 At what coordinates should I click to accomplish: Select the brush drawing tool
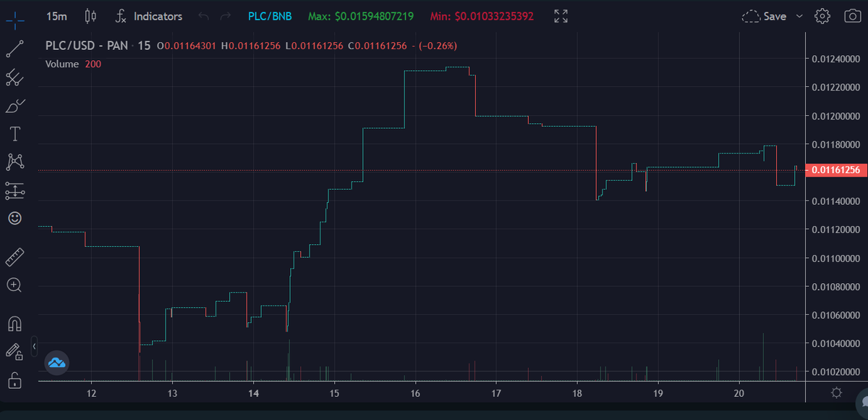coord(14,106)
